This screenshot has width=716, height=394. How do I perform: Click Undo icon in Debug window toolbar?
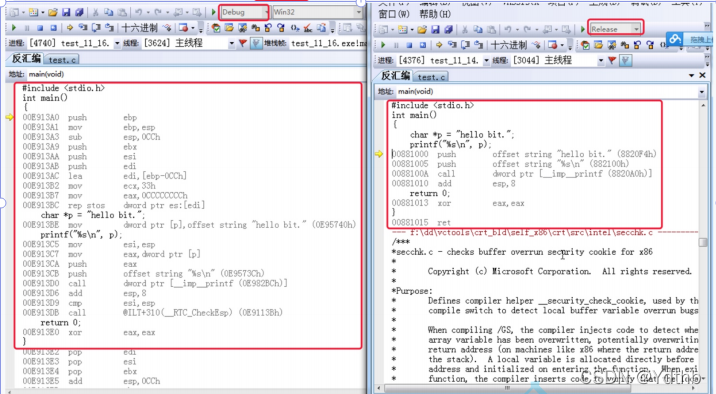click(138, 12)
